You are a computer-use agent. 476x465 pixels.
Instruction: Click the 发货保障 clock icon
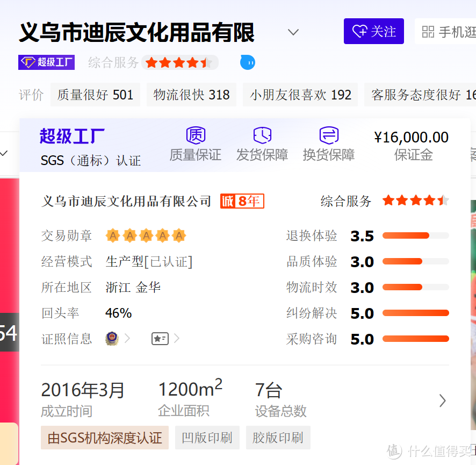tap(262, 135)
